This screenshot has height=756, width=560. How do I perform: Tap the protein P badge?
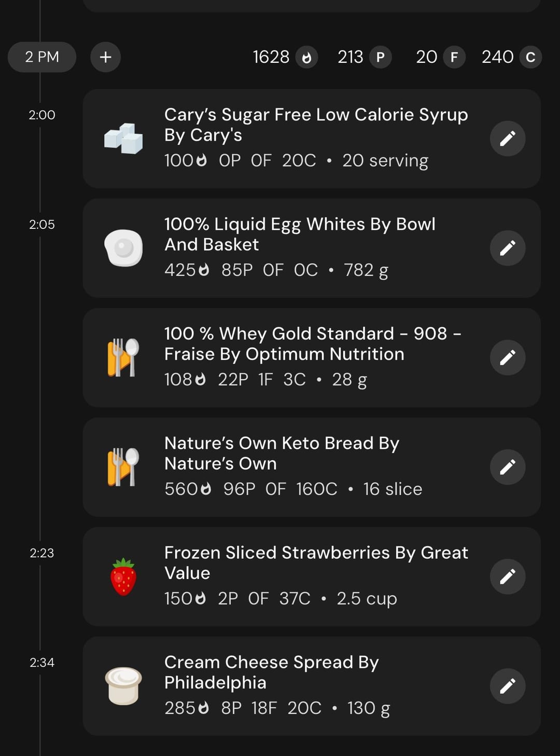tap(380, 57)
